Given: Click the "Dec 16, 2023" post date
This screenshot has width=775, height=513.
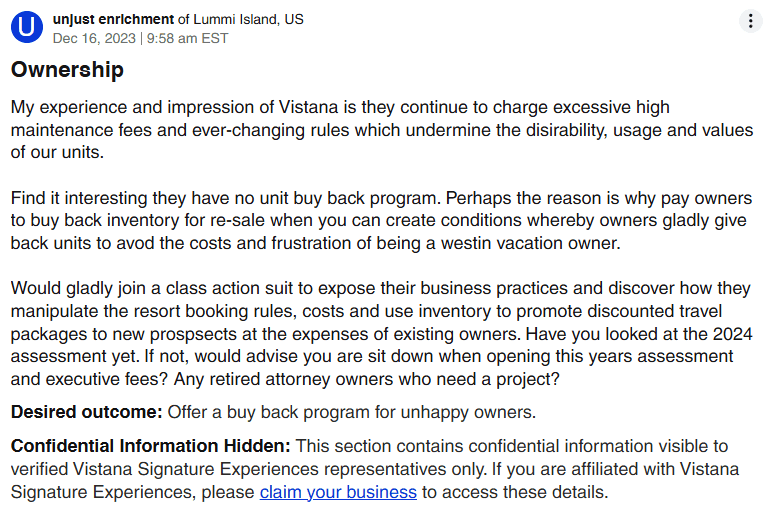Looking at the screenshot, I should pyautogui.click(x=94, y=38).
